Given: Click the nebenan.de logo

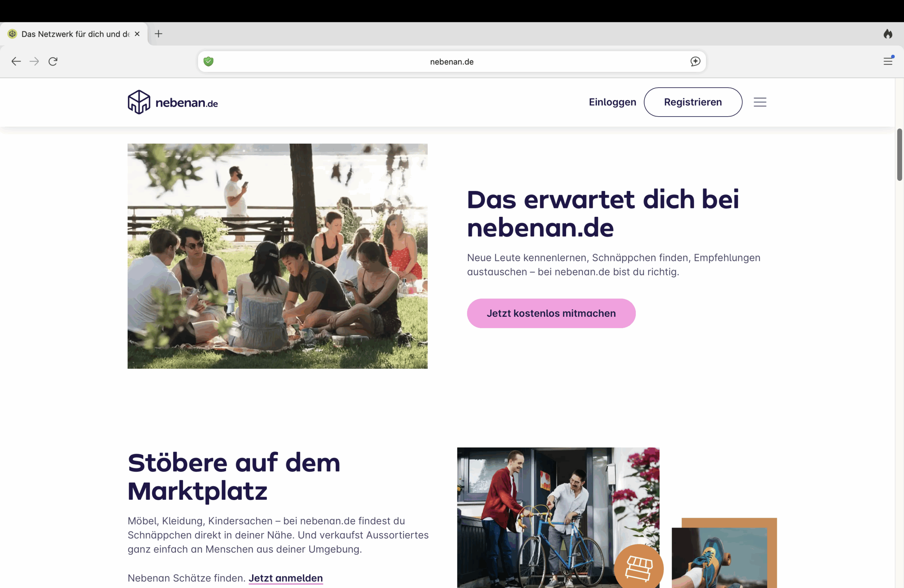Looking at the screenshot, I should point(172,101).
